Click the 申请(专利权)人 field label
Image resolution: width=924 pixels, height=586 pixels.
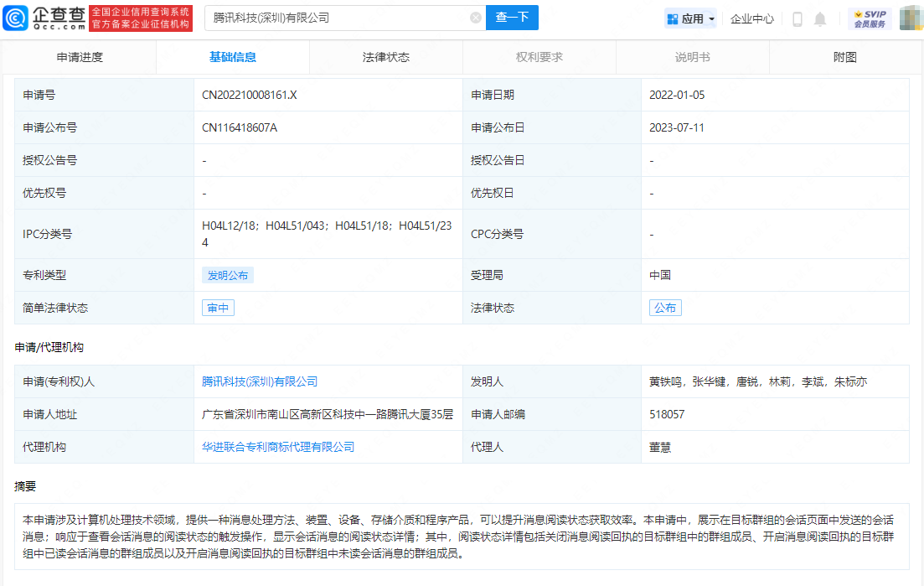click(x=59, y=382)
